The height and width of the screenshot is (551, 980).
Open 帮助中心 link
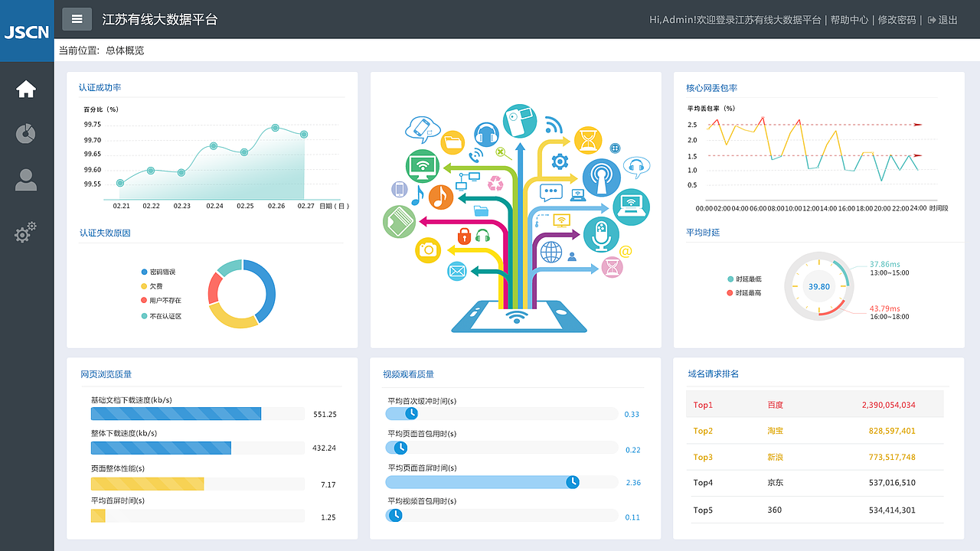(x=849, y=20)
